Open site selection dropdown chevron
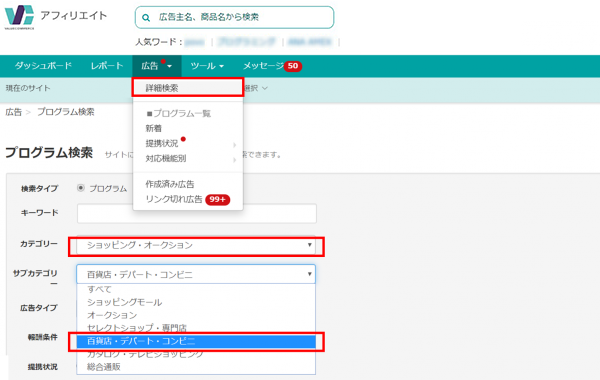Viewport: 600px width, 380px height. (x=264, y=88)
